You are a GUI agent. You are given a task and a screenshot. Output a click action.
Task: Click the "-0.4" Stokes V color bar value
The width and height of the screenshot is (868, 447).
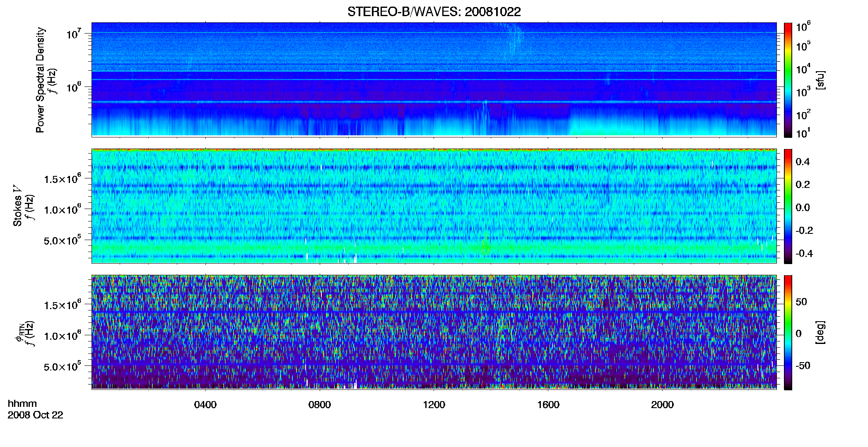point(804,254)
